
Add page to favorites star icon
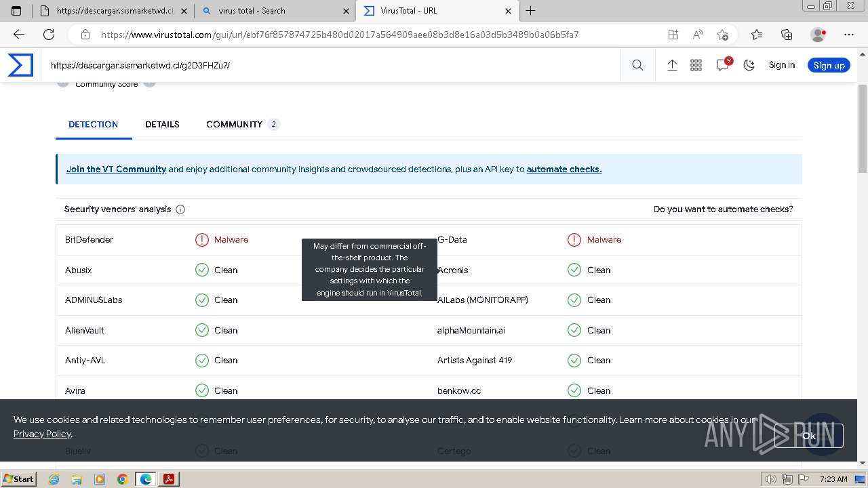pyautogui.click(x=722, y=35)
